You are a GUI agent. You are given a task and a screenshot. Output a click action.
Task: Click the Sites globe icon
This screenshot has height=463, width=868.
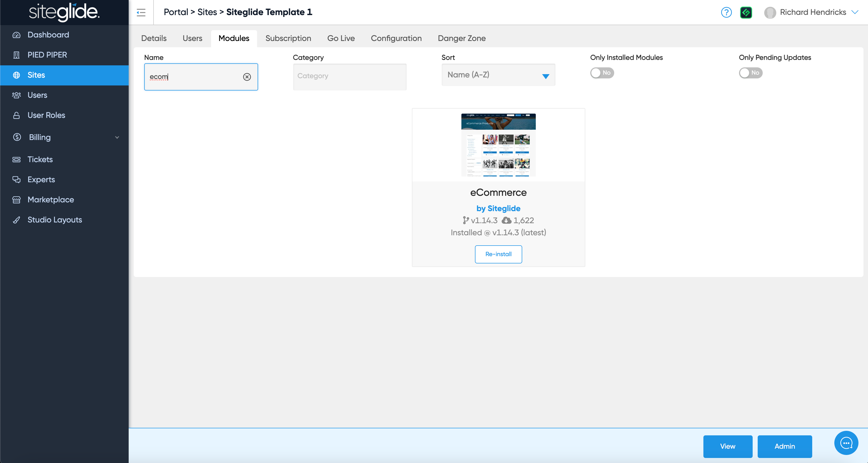pyautogui.click(x=17, y=75)
